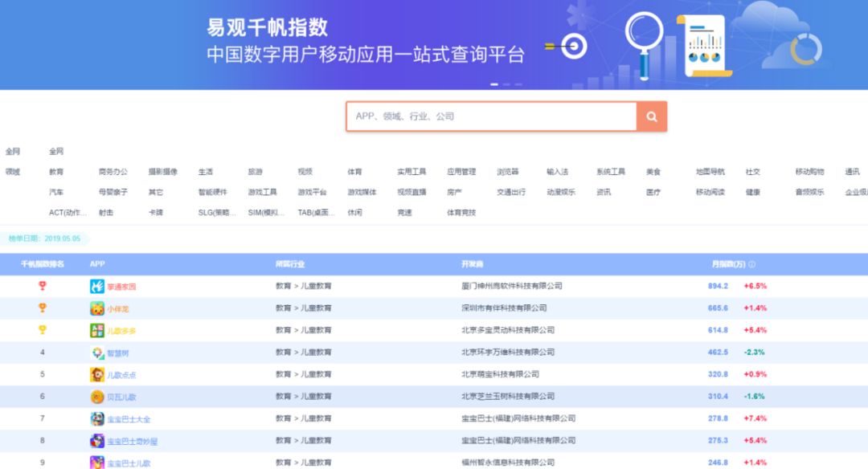The height and width of the screenshot is (469, 868).
Task: Open the 宝宝巴士奇妙屋 app link
Action: pyautogui.click(x=133, y=442)
